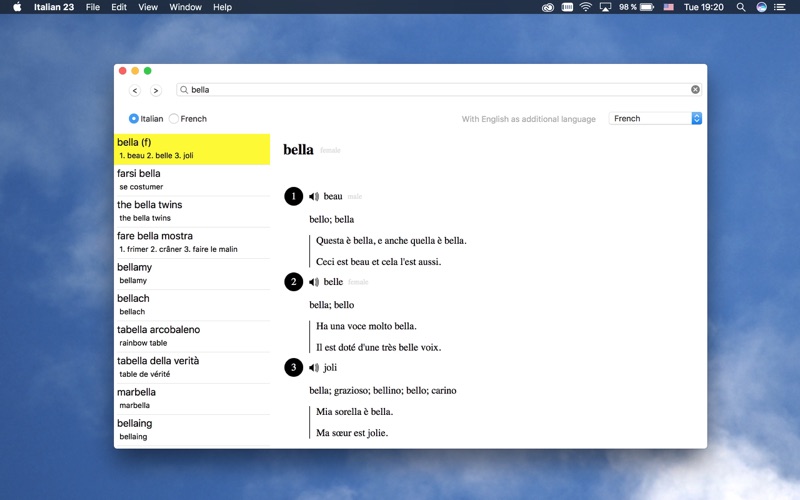
Task: Go back with the previous arrow button
Action: (x=135, y=90)
